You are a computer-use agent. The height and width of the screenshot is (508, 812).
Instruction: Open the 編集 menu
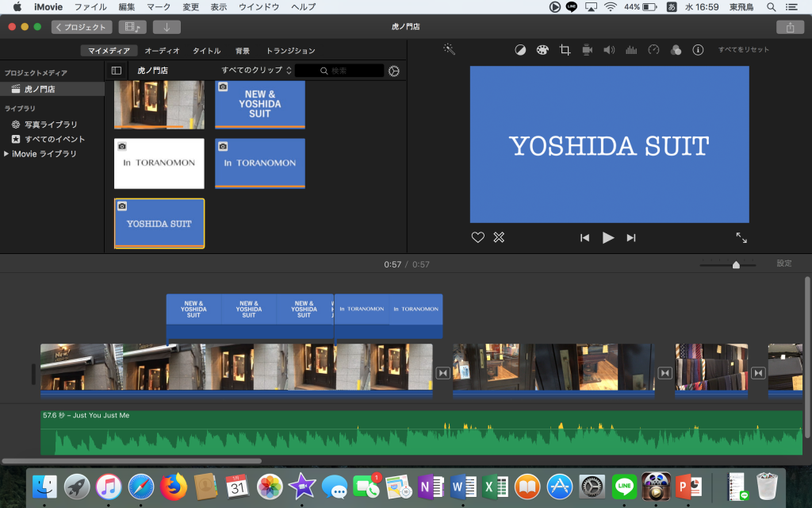point(126,6)
